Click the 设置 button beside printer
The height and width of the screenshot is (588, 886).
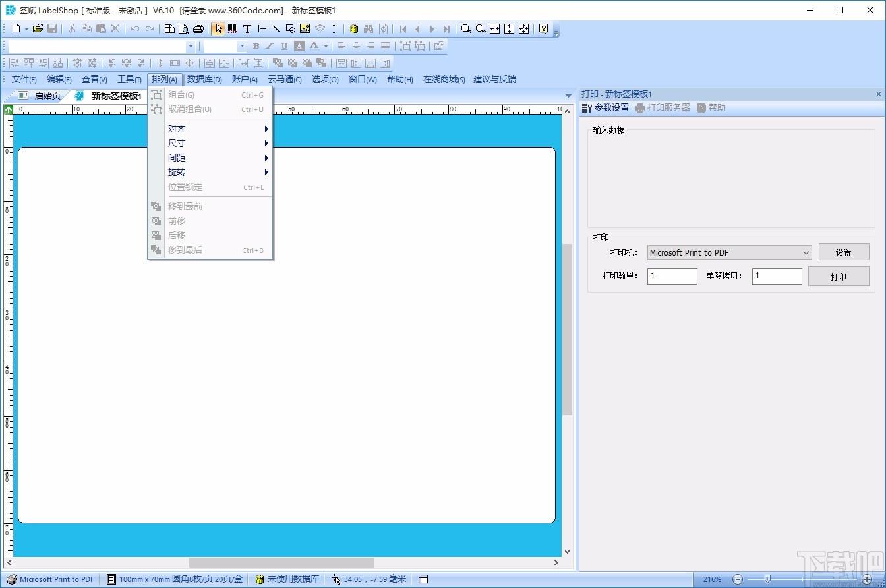(844, 252)
